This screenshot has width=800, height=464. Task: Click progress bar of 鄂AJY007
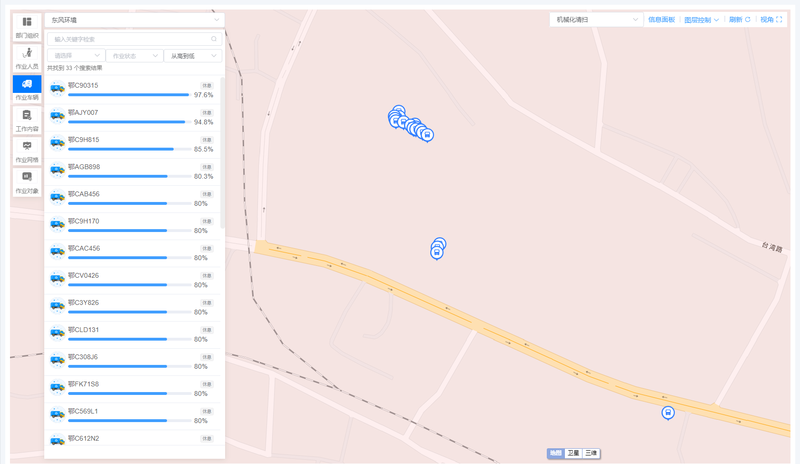click(130, 122)
